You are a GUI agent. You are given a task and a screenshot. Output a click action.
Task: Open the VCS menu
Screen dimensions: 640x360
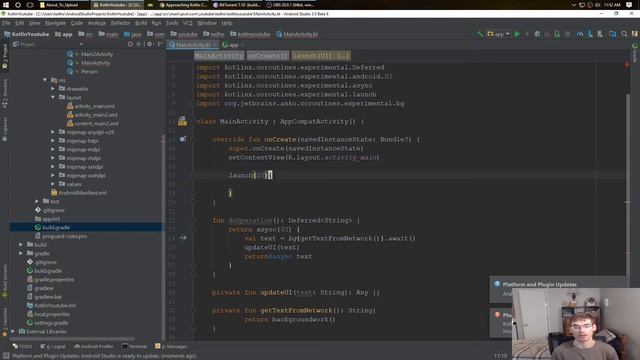click(187, 23)
